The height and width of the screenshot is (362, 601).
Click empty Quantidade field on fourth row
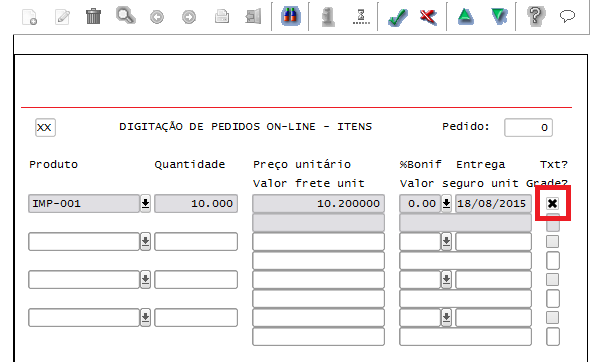196,318
